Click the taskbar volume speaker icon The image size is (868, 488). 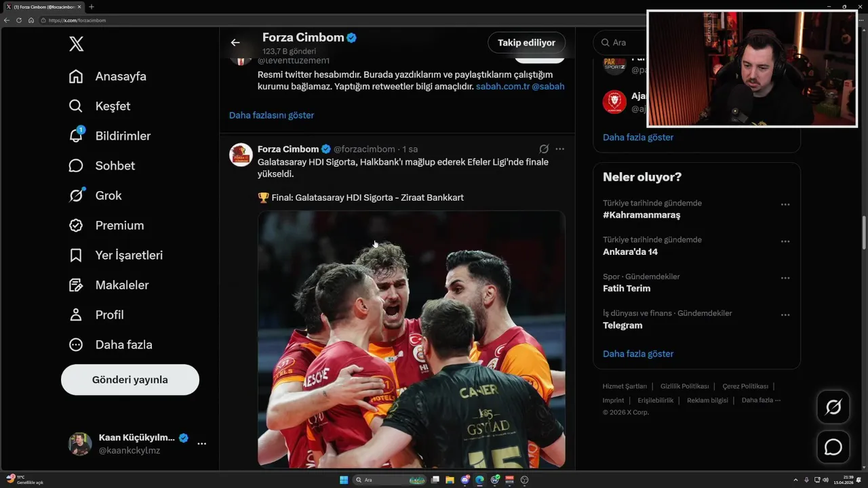point(825,480)
